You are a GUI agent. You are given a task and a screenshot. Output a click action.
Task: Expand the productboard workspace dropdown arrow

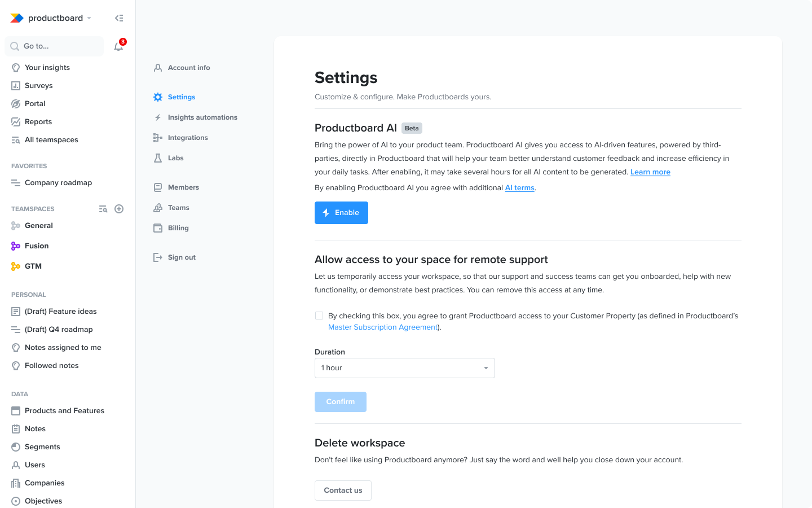(89, 18)
